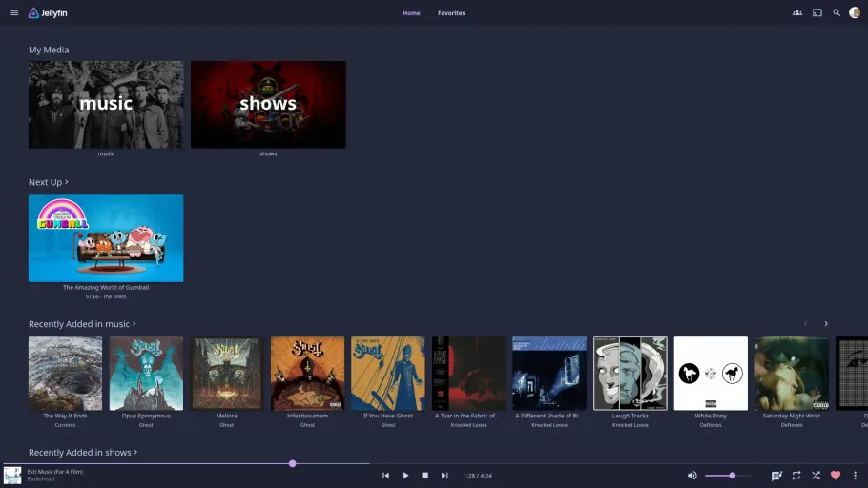The width and height of the screenshot is (868, 488).
Task: Click the S1:E6 - The Dress link
Action: 106,296
